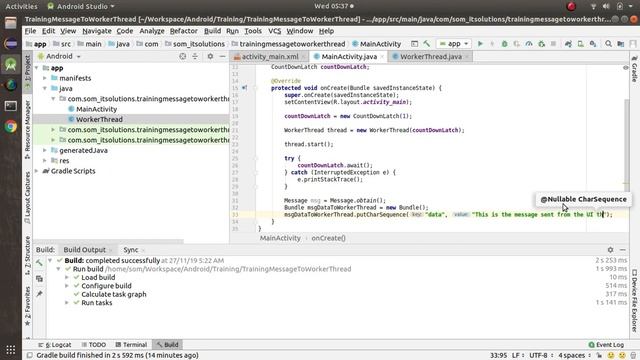Expand the res folder node
Viewport: 640px width, 360px height.
point(45,161)
